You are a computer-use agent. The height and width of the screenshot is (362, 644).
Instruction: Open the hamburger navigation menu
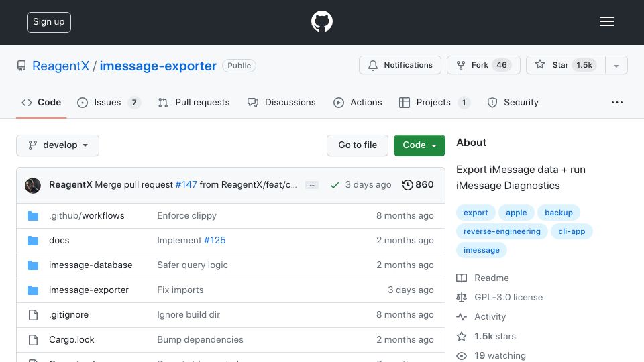pos(606,21)
